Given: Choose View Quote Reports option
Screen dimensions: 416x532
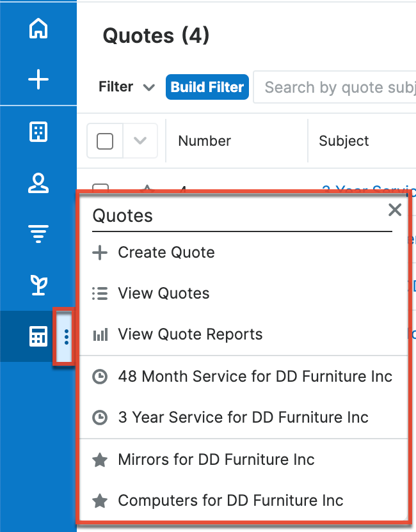Looking at the screenshot, I should (190, 334).
